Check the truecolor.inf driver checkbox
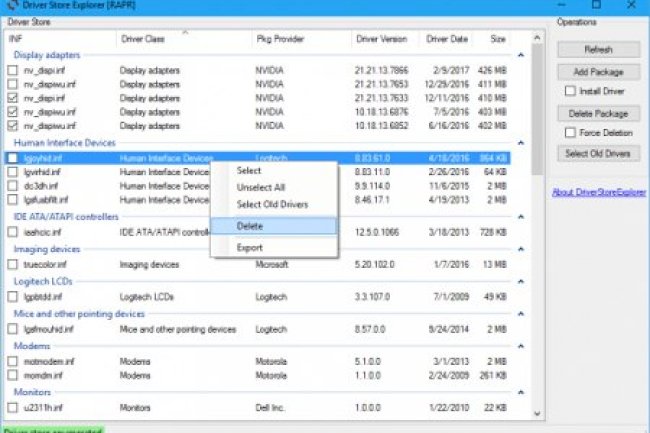 [13, 265]
